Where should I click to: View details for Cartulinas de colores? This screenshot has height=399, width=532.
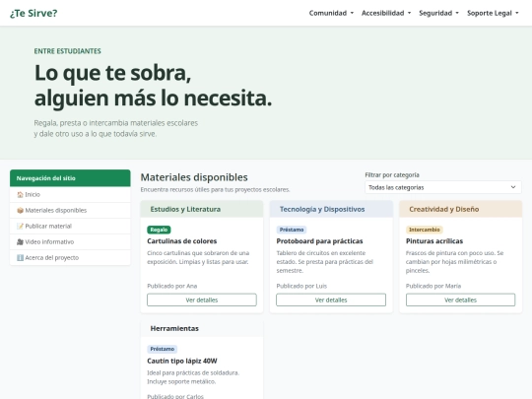pos(202,299)
